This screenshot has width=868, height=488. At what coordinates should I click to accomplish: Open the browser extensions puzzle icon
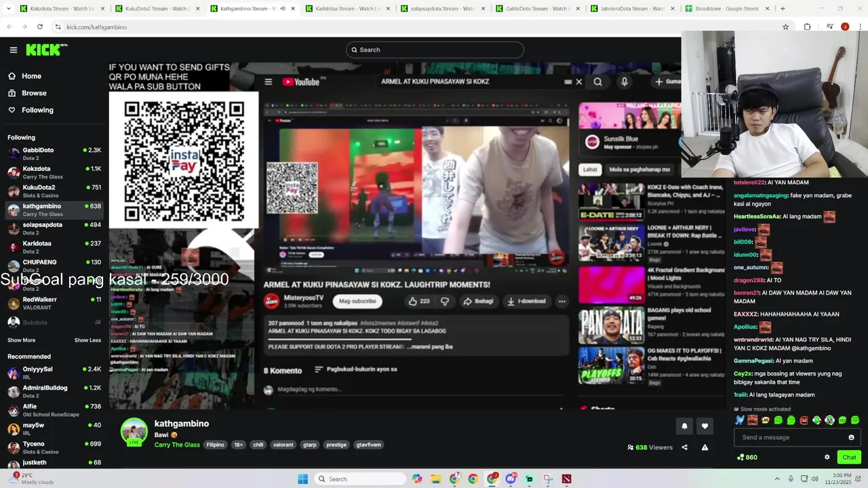(x=807, y=26)
